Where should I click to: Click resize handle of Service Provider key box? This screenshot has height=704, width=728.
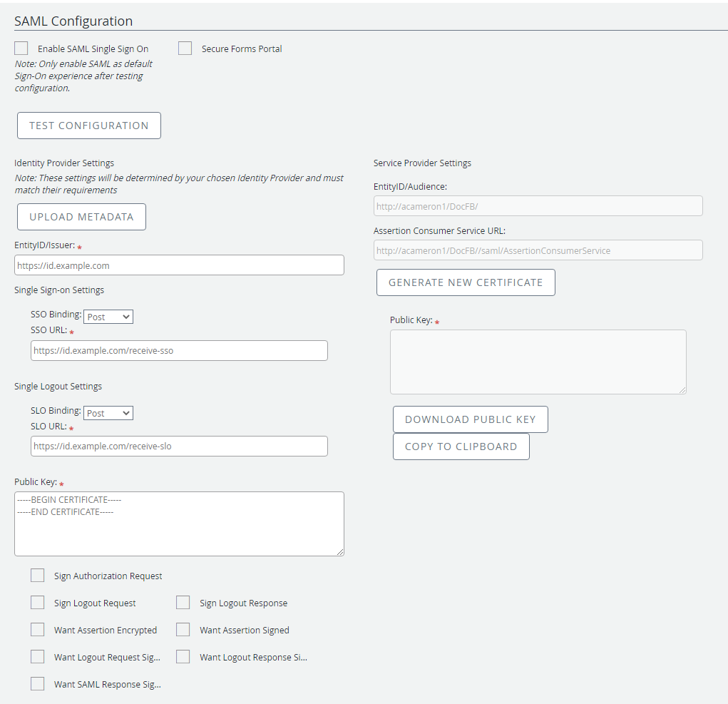pos(682,390)
